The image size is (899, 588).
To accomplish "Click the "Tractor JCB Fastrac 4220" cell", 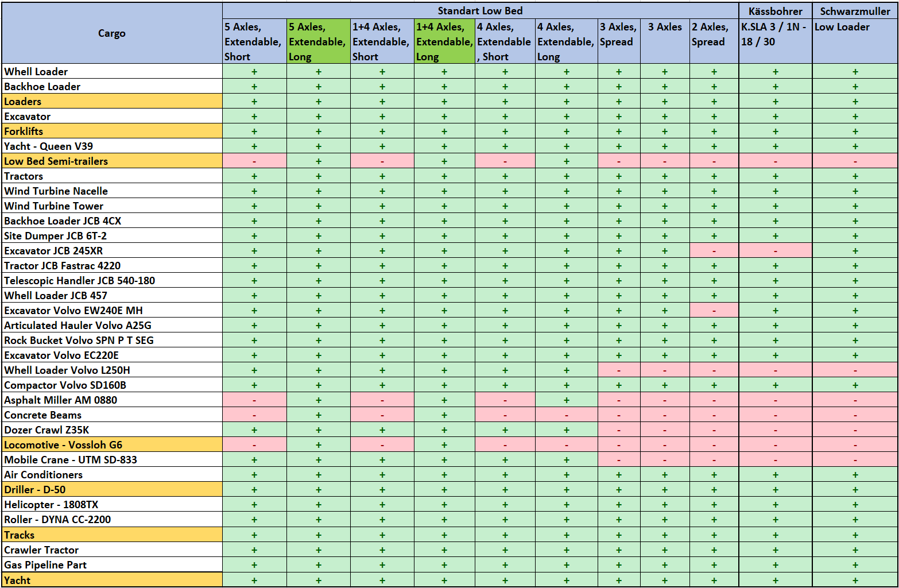I will click(112, 266).
